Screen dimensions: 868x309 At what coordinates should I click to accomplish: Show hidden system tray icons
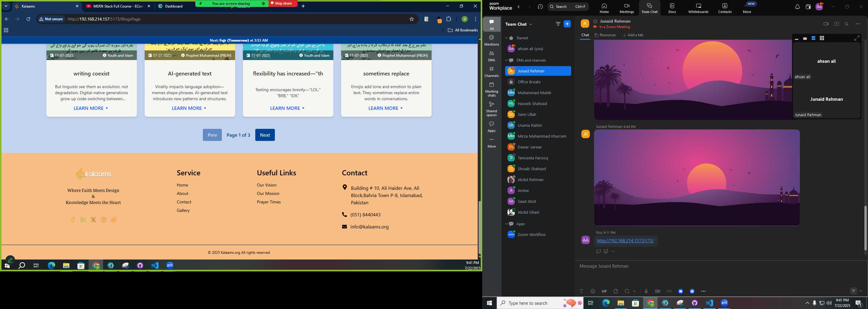click(x=807, y=303)
